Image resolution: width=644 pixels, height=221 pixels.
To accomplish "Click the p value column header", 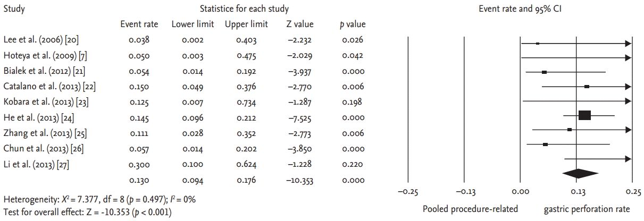I will click(353, 24).
